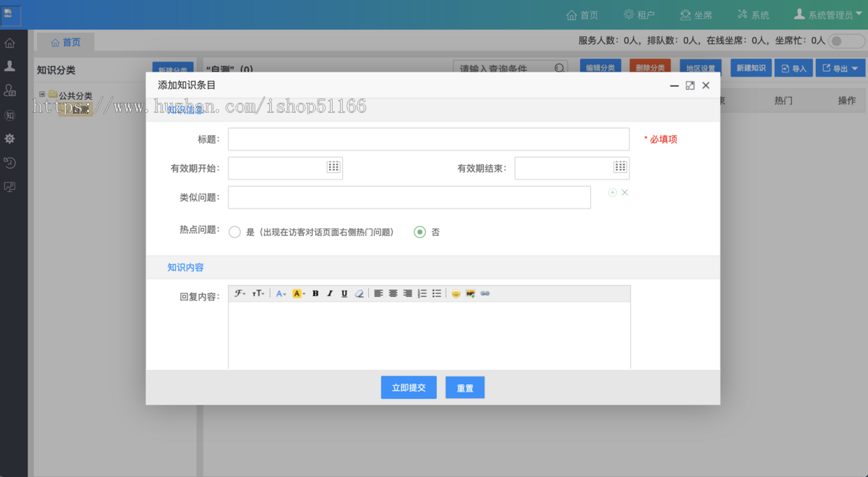Open the 导出 export dropdown
868x477 pixels.
841,68
